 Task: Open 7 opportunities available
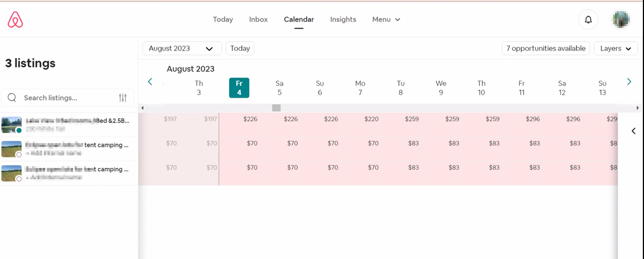click(x=546, y=48)
